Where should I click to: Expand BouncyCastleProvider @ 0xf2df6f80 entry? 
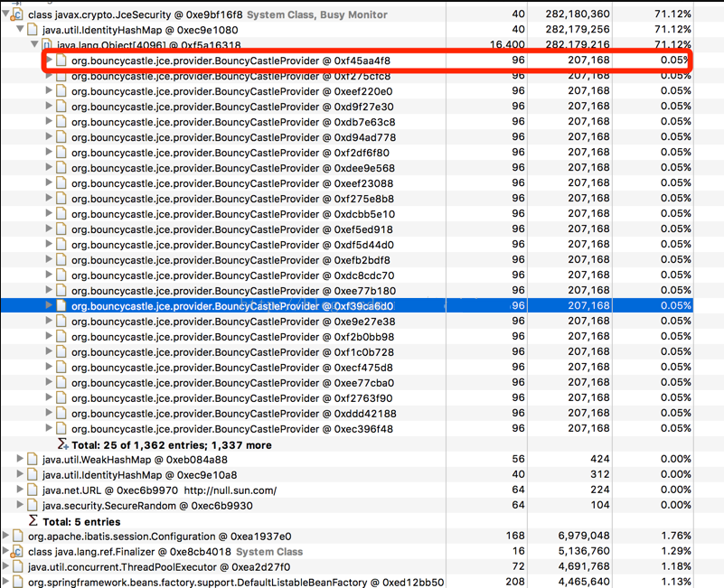coord(49,152)
